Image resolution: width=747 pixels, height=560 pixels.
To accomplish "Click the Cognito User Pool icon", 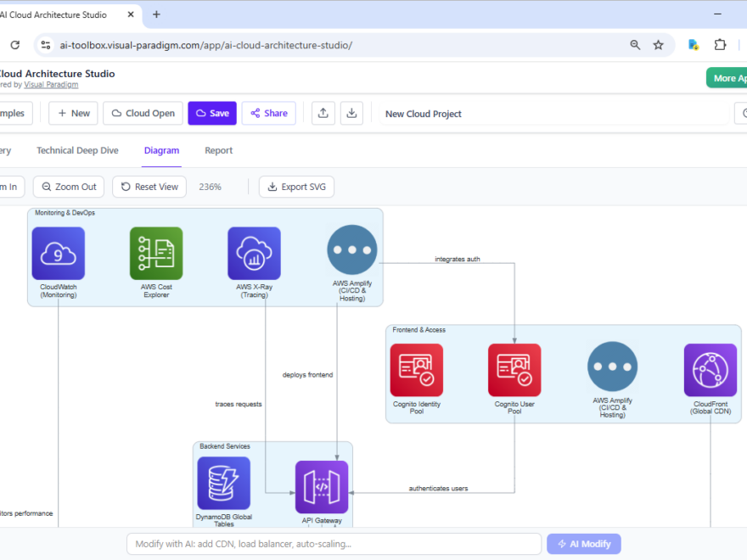I will (514, 370).
